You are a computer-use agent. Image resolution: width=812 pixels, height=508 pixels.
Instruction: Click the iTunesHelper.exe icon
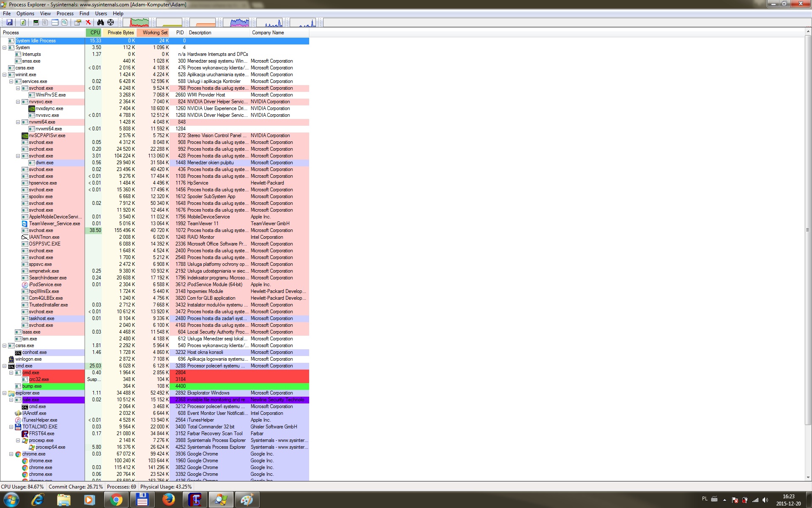pos(18,420)
